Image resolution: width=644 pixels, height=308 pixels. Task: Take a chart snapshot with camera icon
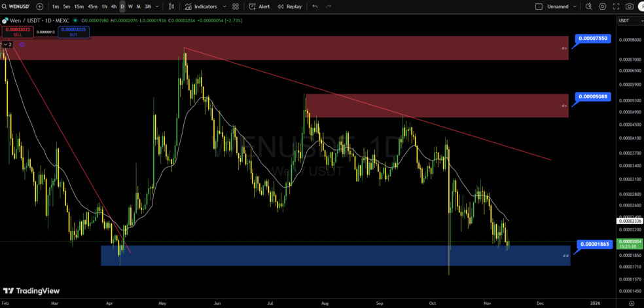630,7
